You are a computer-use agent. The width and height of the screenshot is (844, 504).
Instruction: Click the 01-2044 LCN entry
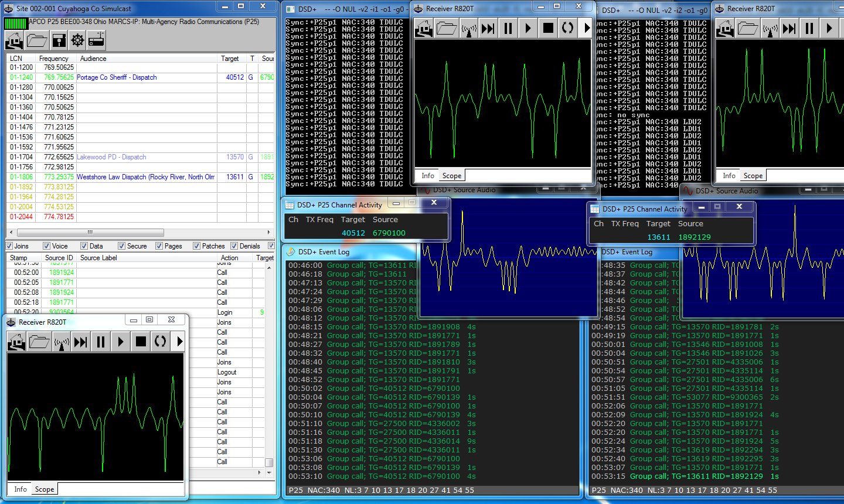point(21,217)
